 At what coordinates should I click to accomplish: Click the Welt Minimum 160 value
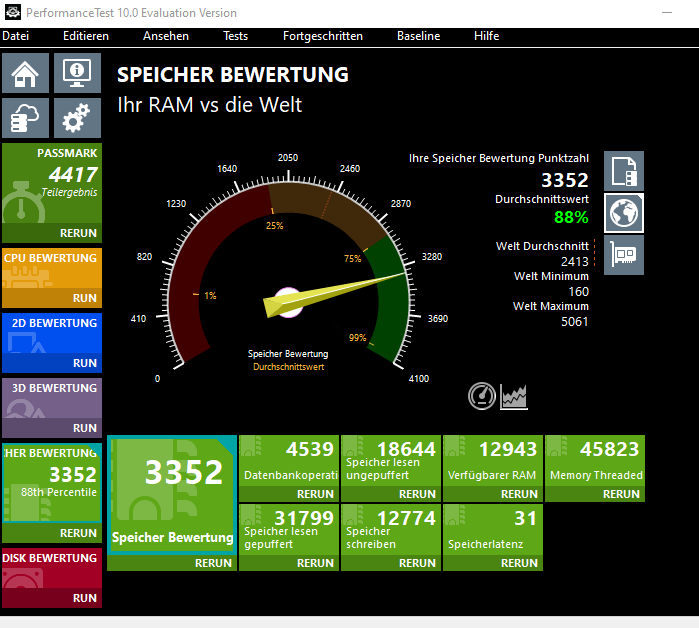(x=579, y=292)
